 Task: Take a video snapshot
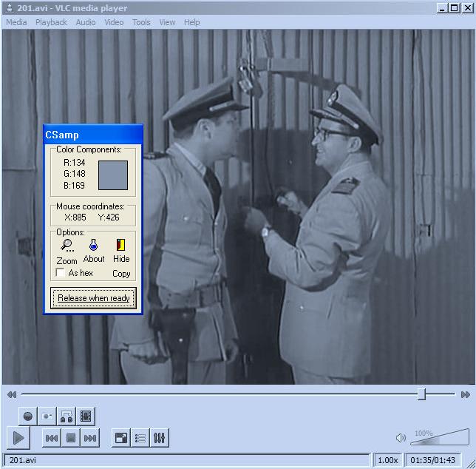click(x=47, y=416)
